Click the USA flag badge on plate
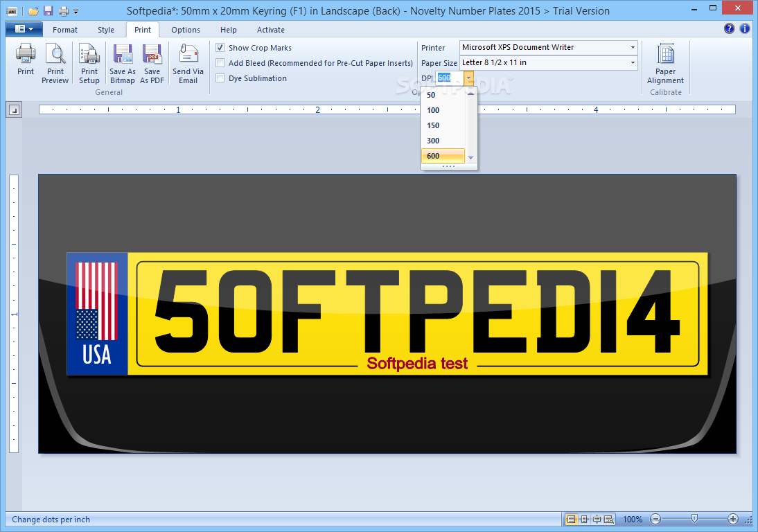Image resolution: width=758 pixels, height=532 pixels. [97, 313]
